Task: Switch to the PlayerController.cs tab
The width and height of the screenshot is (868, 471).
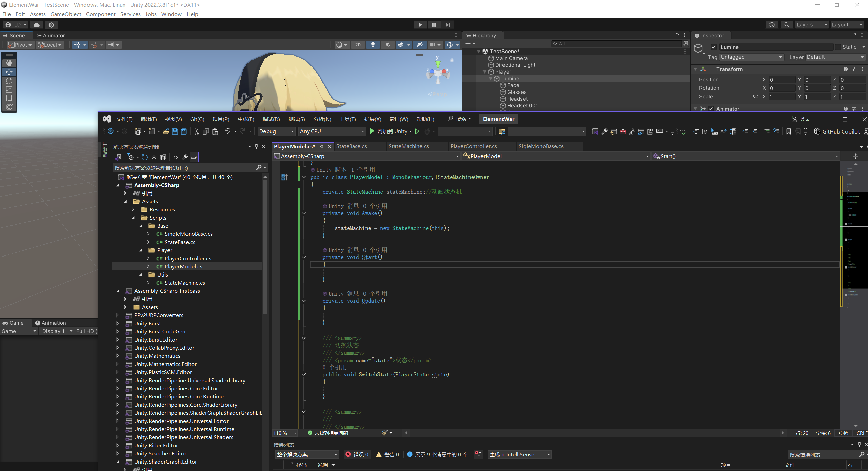Action: (474, 146)
